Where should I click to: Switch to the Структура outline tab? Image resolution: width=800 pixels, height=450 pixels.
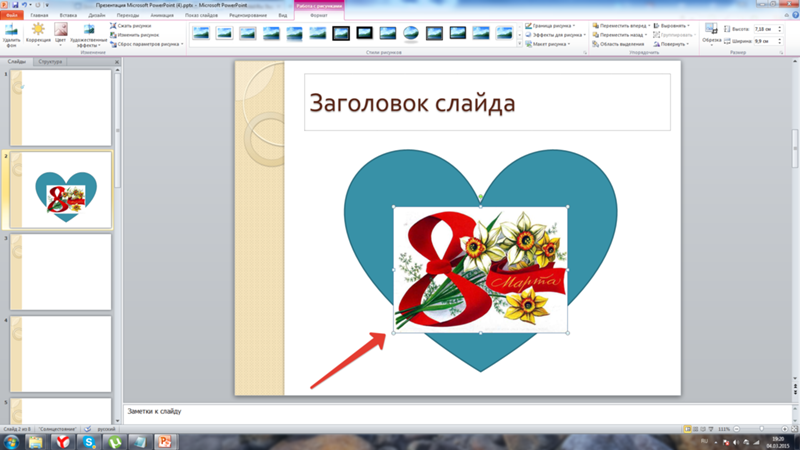pos(50,61)
